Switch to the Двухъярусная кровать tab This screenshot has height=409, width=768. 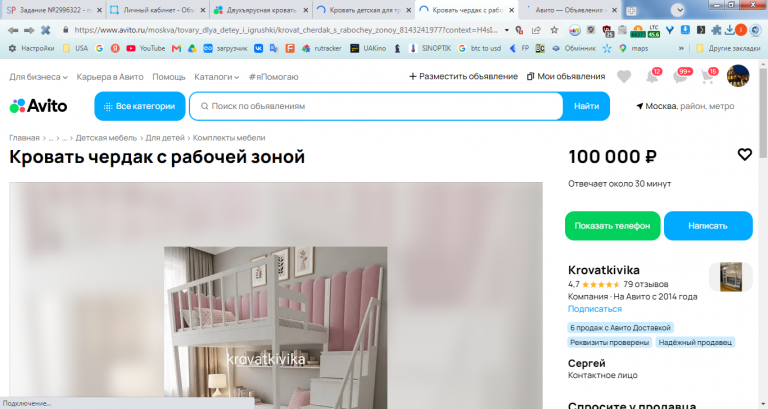point(261,10)
